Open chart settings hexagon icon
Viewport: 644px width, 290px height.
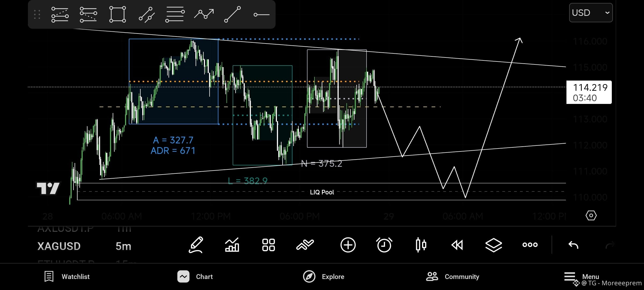pyautogui.click(x=591, y=215)
